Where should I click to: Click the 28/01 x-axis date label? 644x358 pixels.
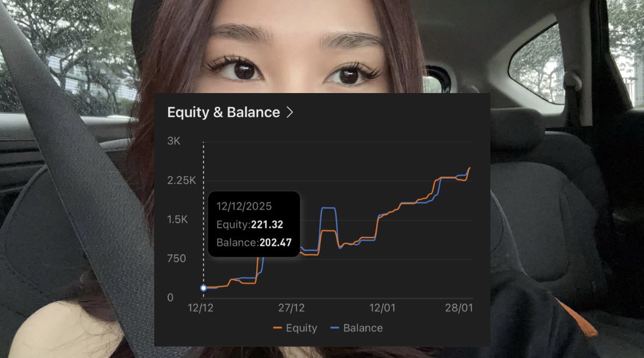[459, 308]
